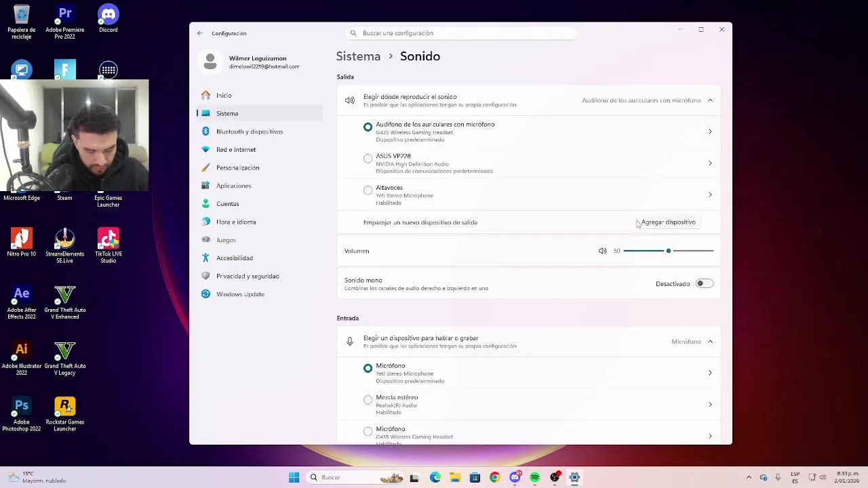868x488 pixels.
Task: Go to Inicio in the settings sidebar
Action: (x=260, y=96)
